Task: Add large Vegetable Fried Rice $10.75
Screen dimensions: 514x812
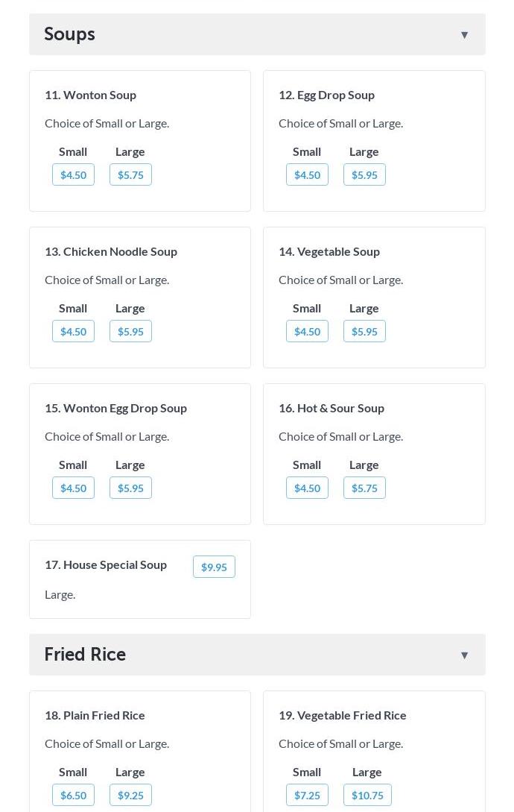Action: pyautogui.click(x=367, y=796)
